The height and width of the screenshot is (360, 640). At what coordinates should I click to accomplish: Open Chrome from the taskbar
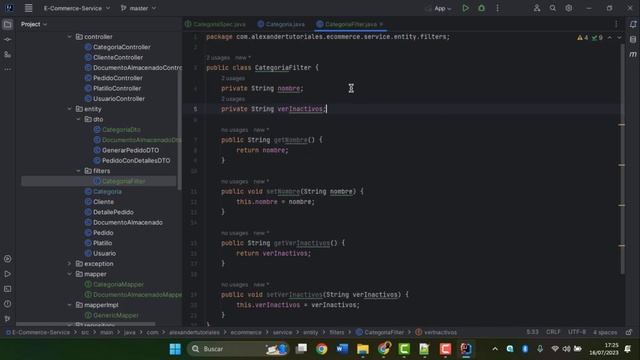(x=322, y=349)
